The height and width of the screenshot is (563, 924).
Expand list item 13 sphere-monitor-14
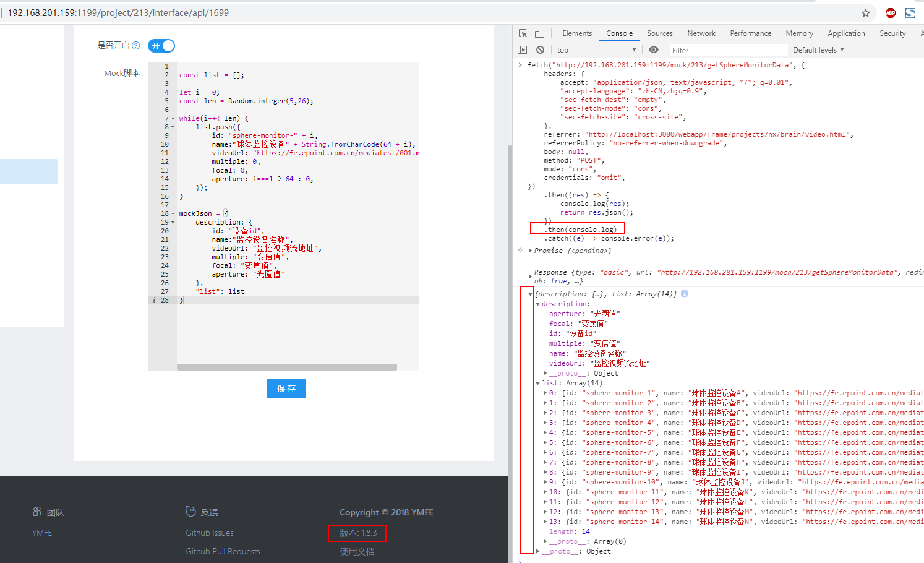click(x=545, y=522)
